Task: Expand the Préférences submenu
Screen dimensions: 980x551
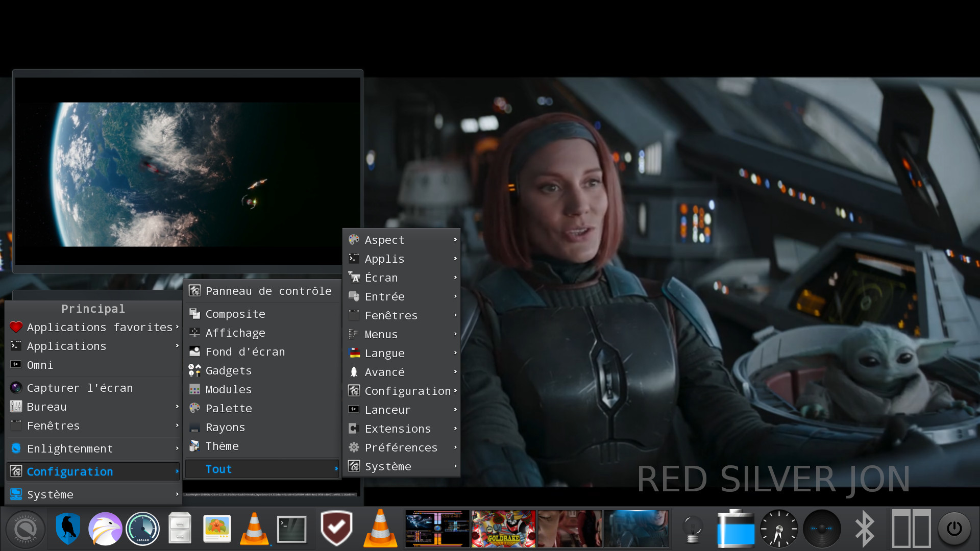Action: tap(402, 447)
